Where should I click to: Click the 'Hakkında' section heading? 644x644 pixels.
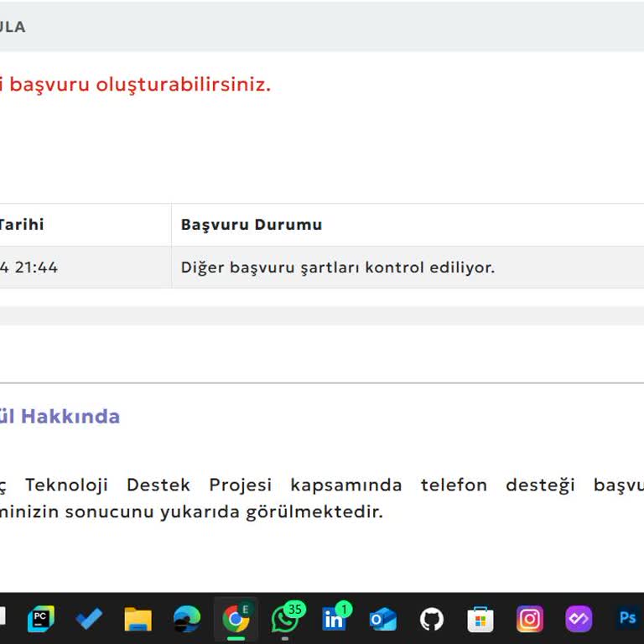tap(70, 416)
